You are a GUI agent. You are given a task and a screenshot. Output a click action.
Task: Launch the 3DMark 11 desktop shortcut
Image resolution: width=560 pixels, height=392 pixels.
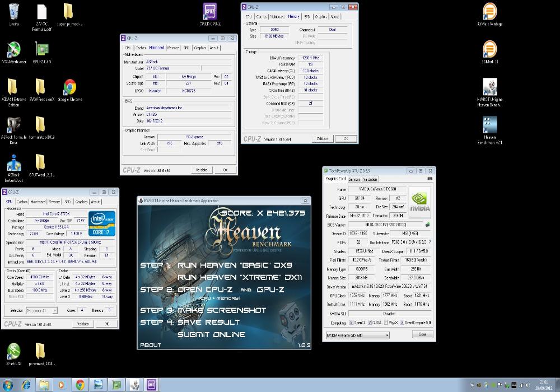pyautogui.click(x=489, y=52)
